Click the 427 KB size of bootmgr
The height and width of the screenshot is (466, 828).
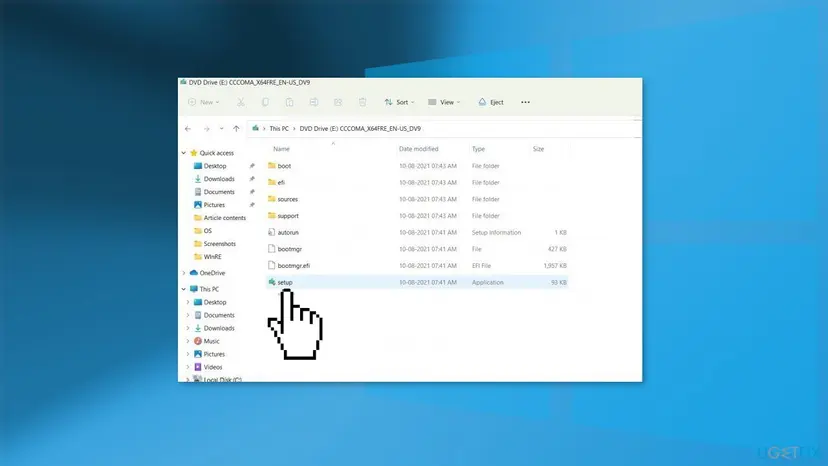pyautogui.click(x=557, y=249)
